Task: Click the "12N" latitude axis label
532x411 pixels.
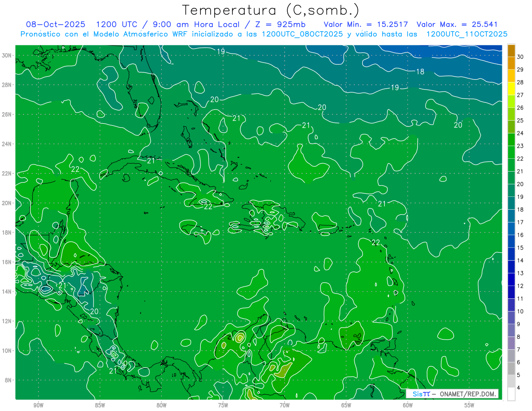Action: click(x=7, y=321)
